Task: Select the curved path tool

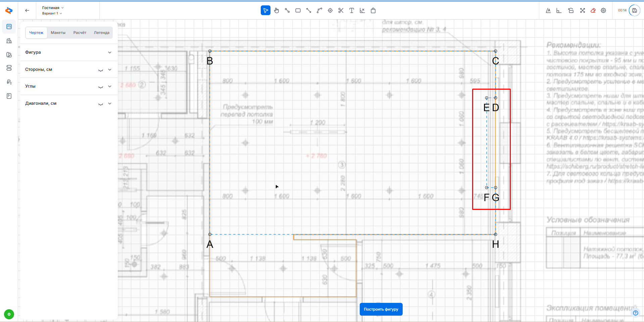Action: click(319, 10)
